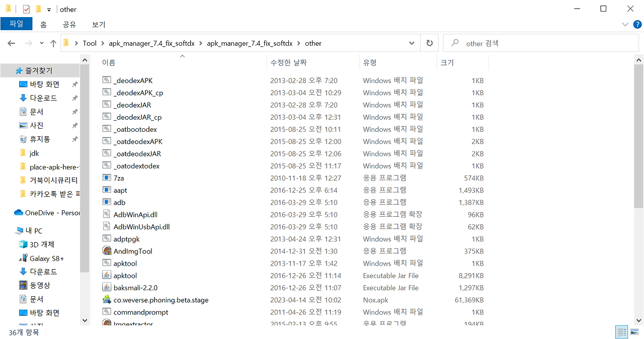Expand the ribbon using the chevron arrow
Screen dimensions: 644x339
coord(625,24)
